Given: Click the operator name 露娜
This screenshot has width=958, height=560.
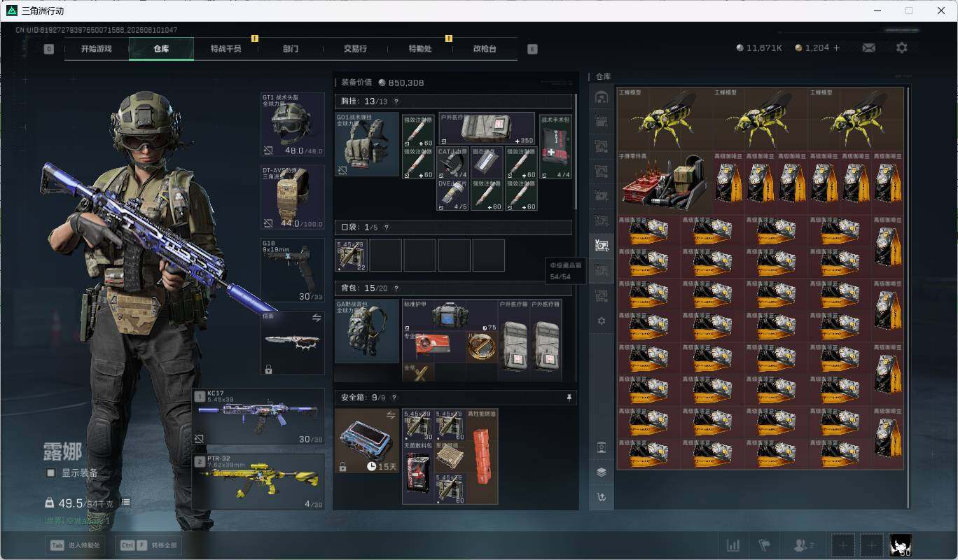Looking at the screenshot, I should (62, 451).
